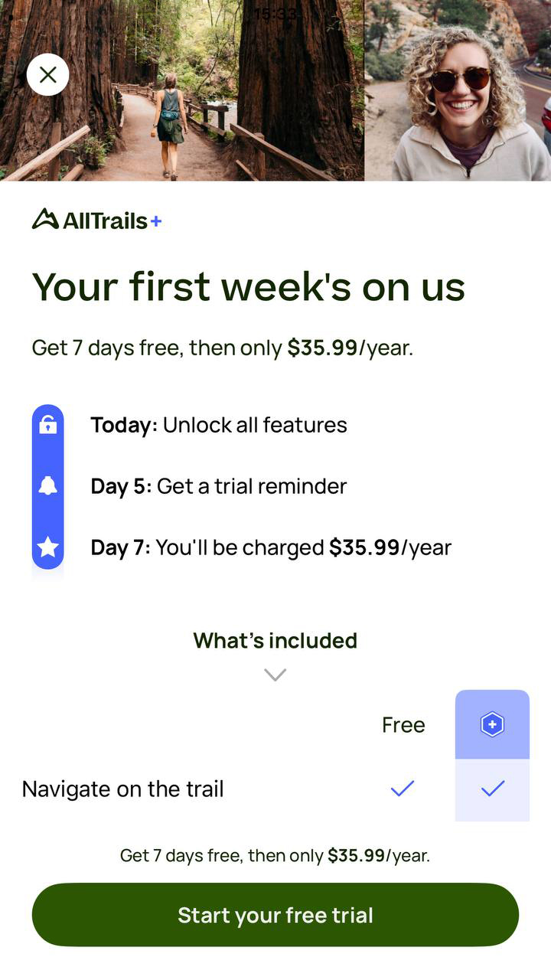Tap the AllTrails+ column checkmark for Navigate

click(493, 788)
